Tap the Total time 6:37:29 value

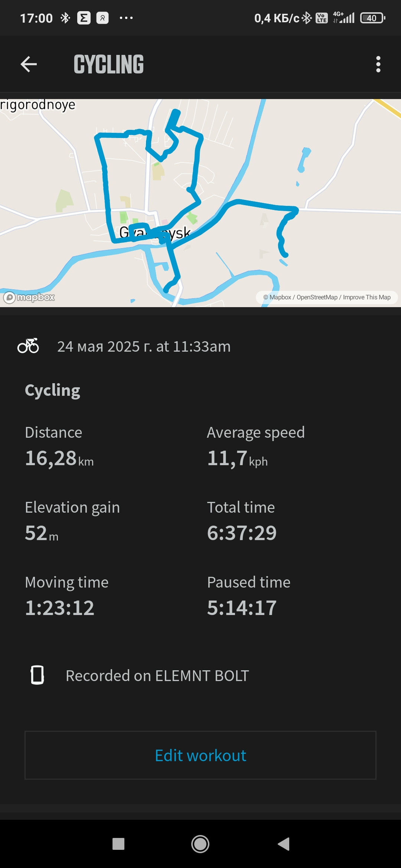(242, 533)
